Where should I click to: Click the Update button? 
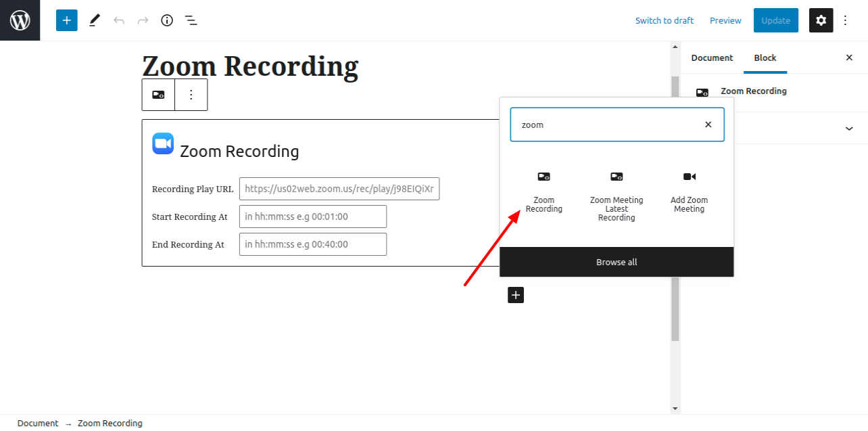point(776,20)
